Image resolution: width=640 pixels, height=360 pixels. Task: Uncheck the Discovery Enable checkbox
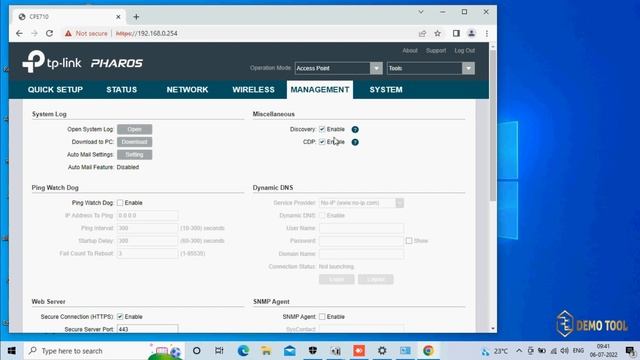point(322,129)
